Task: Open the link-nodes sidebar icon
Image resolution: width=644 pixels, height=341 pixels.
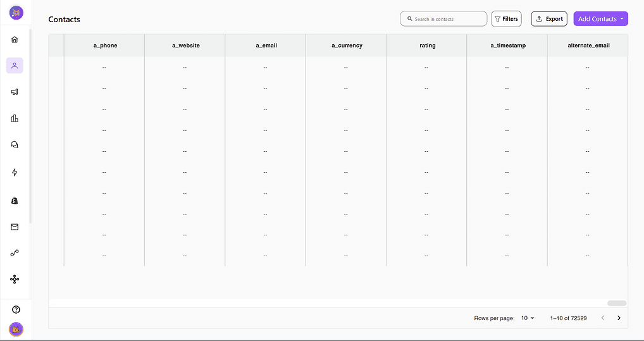Action: [x=15, y=253]
